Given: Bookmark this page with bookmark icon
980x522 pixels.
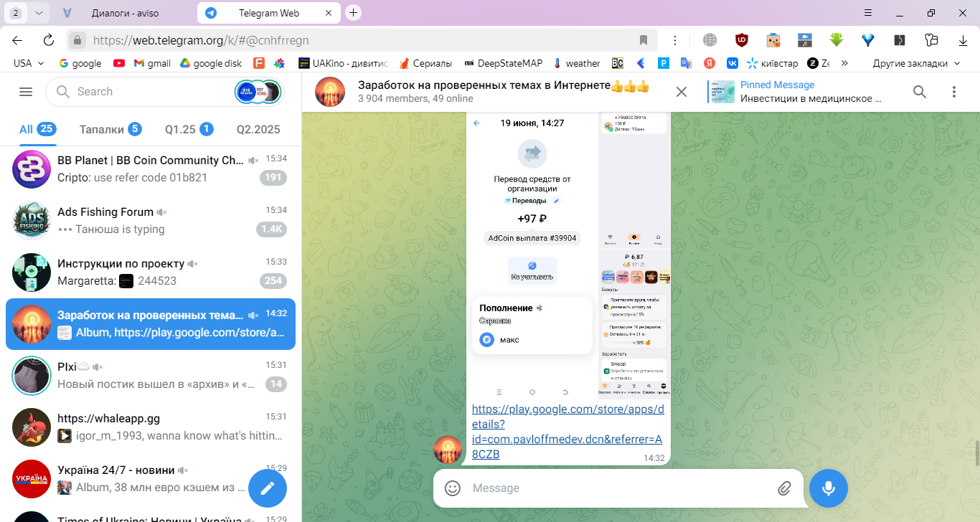Looking at the screenshot, I should pyautogui.click(x=644, y=40).
